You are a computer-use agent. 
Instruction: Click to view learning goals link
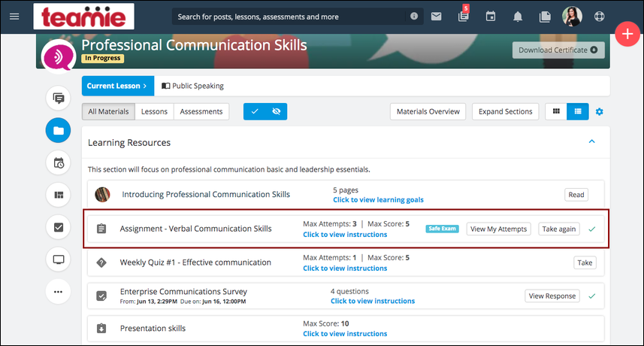pos(378,200)
